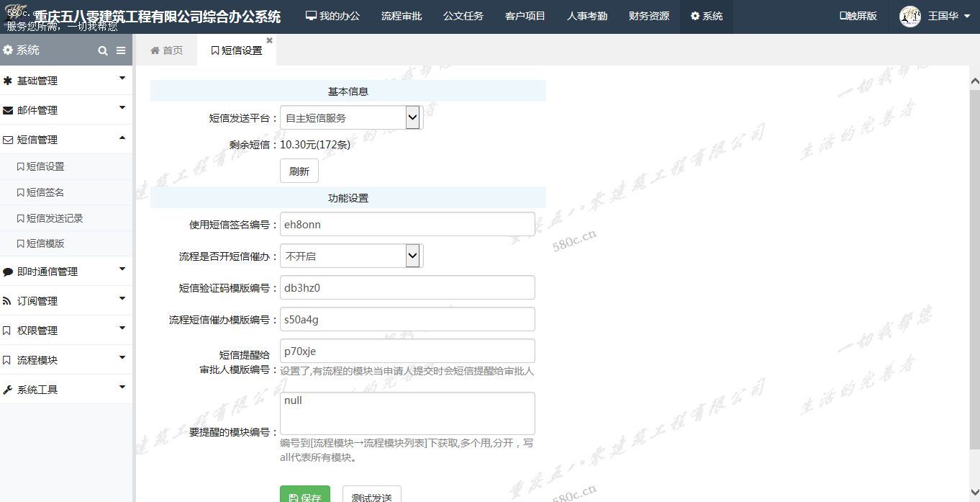Click the green 保存 save button
The height and width of the screenshot is (502, 980).
[304, 496]
